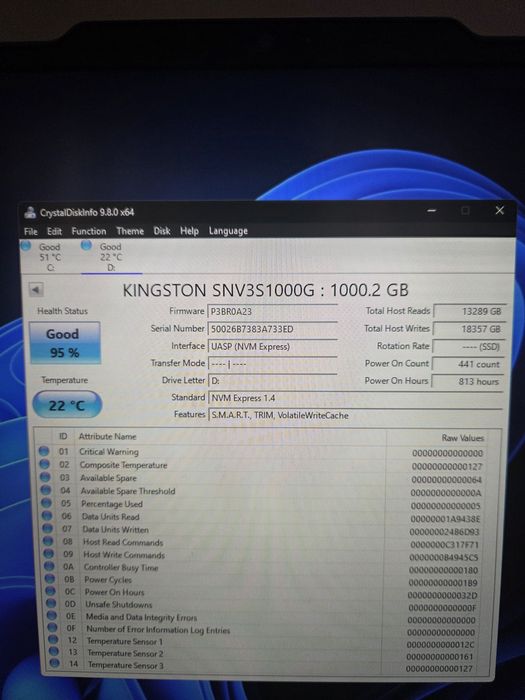Open the Language menu

coord(228,231)
